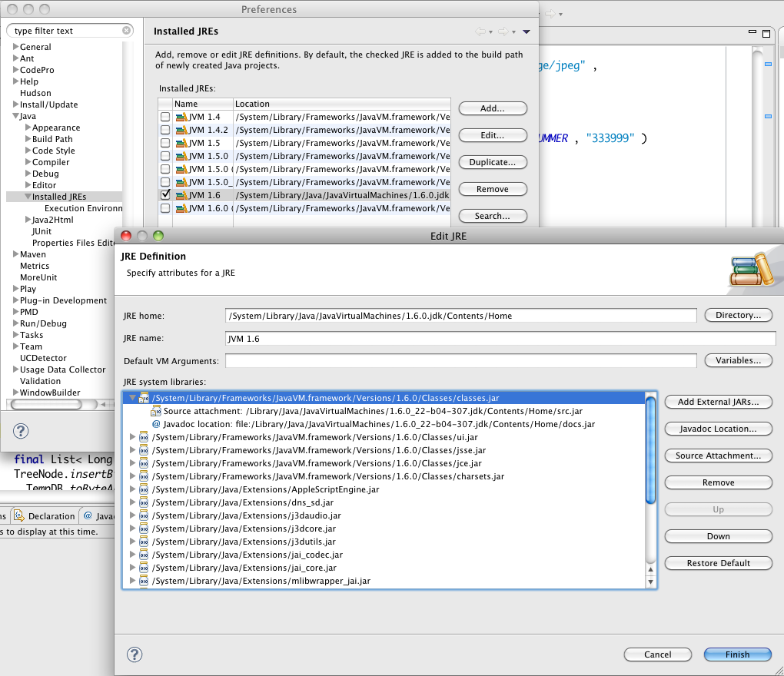Click the Declaration tab icon
This screenshot has width=784, height=676.
click(x=19, y=515)
